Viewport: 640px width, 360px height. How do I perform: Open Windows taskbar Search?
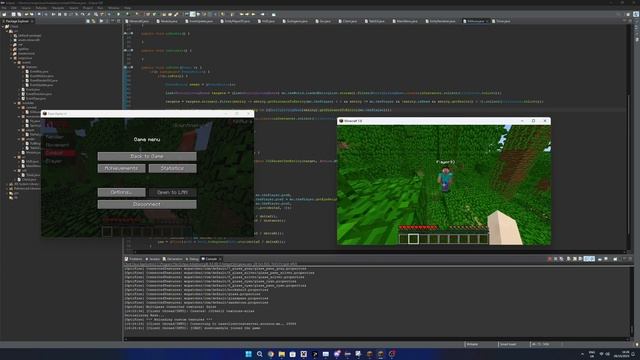(259, 354)
